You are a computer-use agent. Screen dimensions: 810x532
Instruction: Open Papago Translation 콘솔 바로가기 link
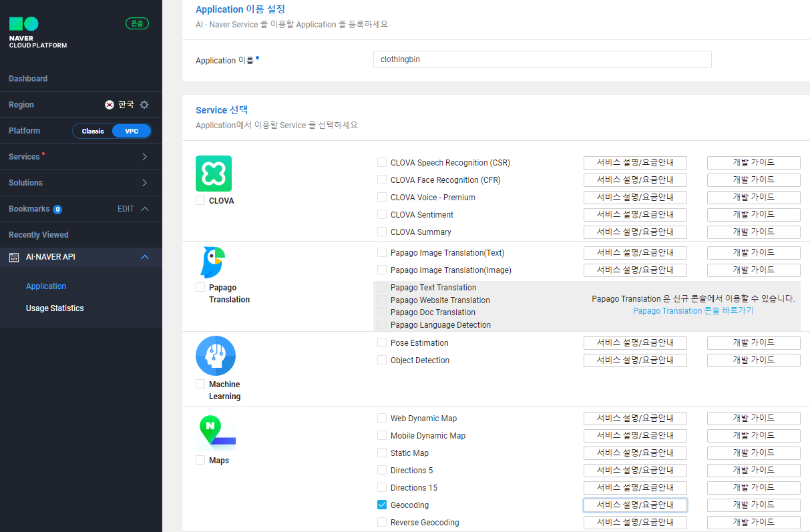pos(693,311)
